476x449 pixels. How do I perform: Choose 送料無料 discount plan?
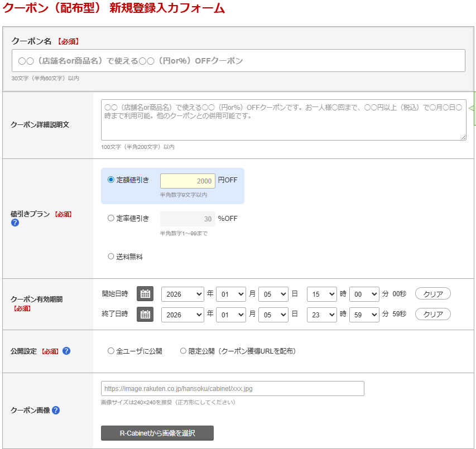tap(111, 257)
